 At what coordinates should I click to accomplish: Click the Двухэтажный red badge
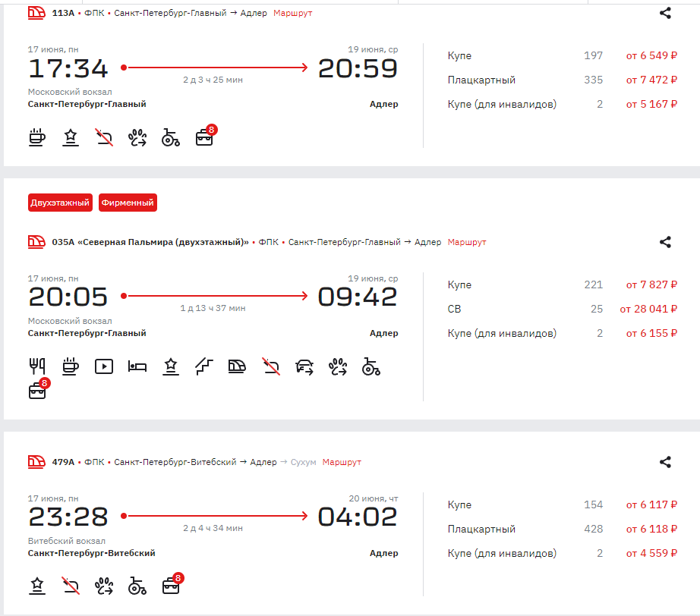pyautogui.click(x=61, y=203)
